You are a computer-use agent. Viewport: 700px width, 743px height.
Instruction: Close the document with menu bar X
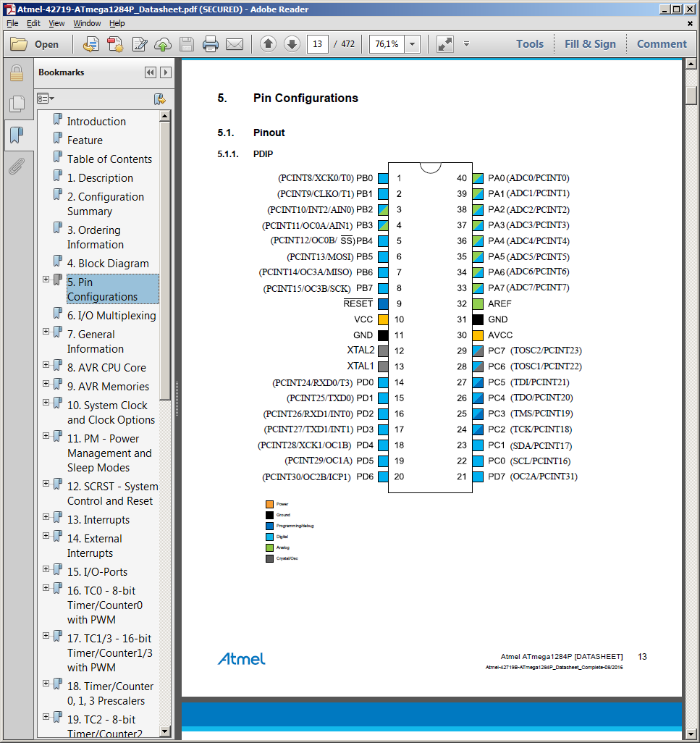pyautogui.click(x=690, y=23)
